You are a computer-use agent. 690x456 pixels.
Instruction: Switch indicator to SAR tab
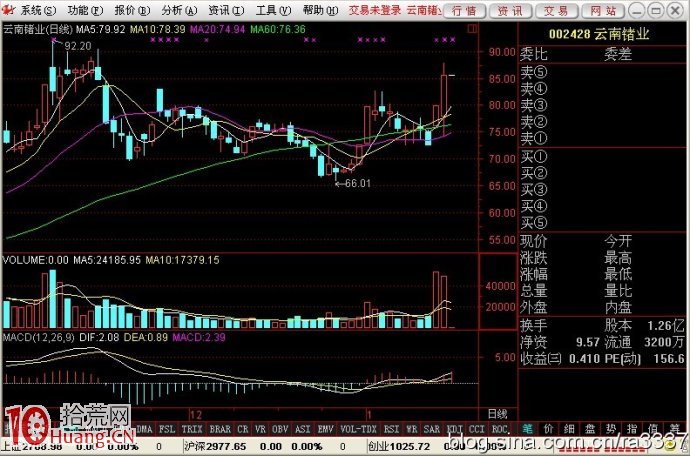[x=432, y=429]
